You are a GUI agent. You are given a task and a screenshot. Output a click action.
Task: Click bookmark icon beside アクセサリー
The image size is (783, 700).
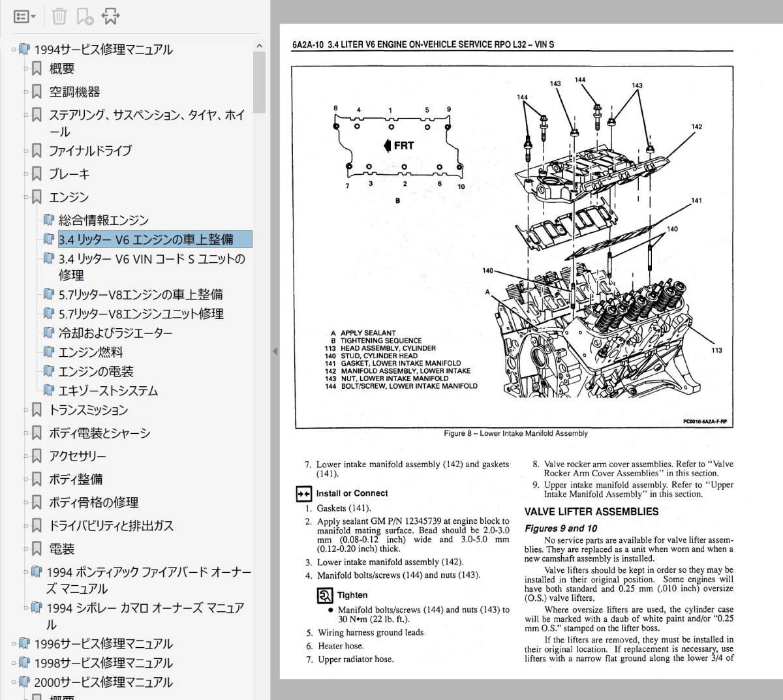37,456
